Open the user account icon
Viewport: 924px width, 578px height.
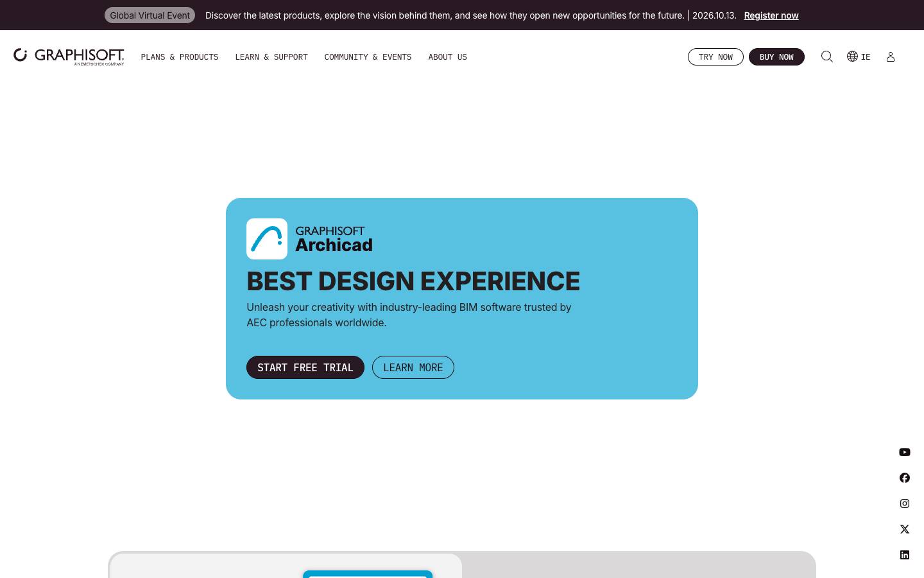[x=891, y=57]
